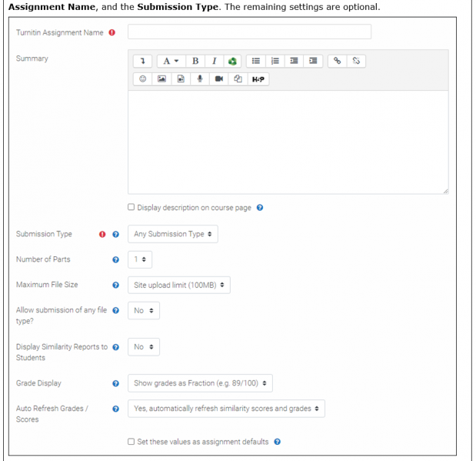Record audio with the microphone icon
The width and height of the screenshot is (476, 461).
200,79
